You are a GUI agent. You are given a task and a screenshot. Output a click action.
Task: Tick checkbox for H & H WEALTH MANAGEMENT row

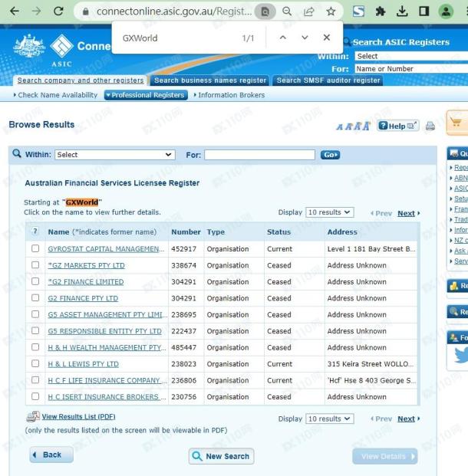click(x=35, y=346)
